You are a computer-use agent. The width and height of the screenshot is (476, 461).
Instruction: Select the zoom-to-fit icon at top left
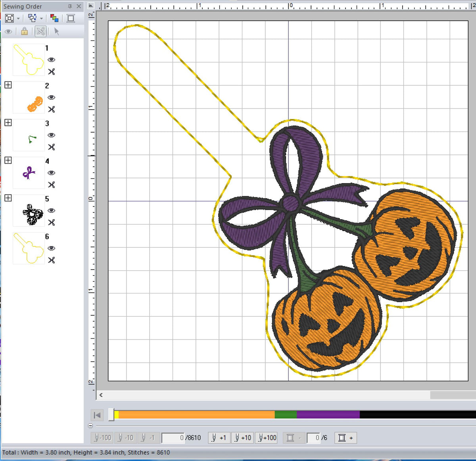[x=9, y=18]
